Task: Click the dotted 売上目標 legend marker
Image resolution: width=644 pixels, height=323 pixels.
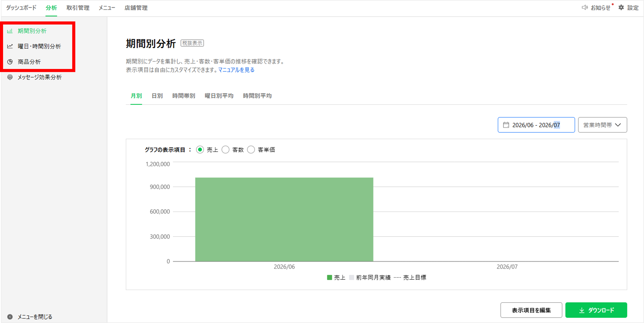Action: coord(397,277)
